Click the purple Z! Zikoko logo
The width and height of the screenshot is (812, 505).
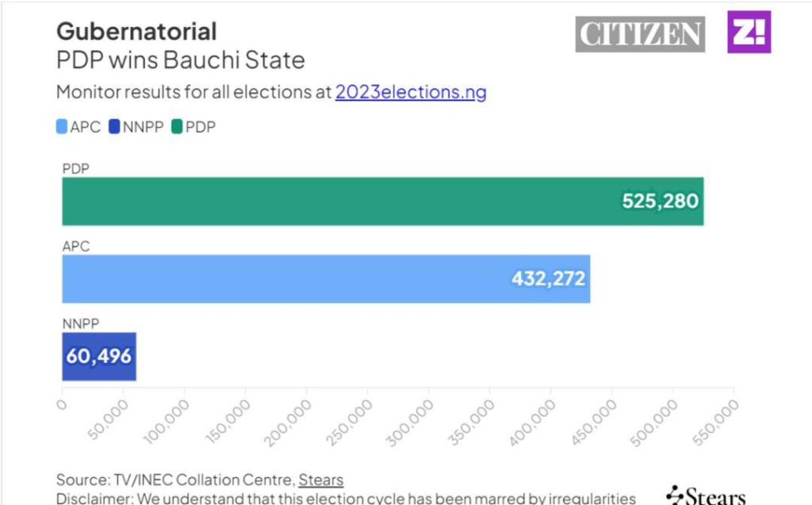point(749,33)
